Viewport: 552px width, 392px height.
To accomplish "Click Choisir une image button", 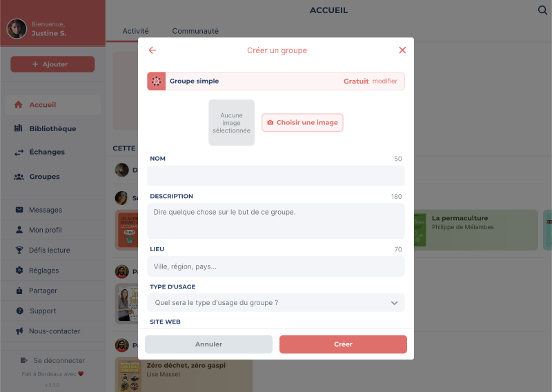I will (x=302, y=123).
